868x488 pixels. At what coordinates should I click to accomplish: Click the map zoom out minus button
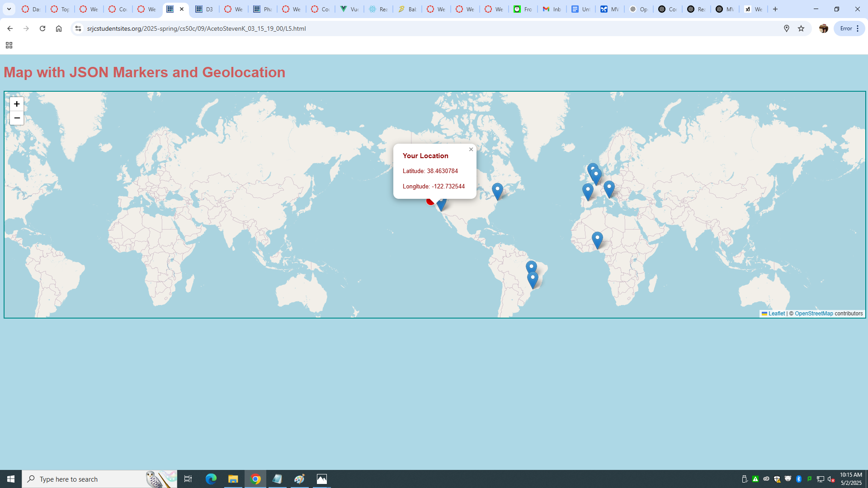pos(17,118)
